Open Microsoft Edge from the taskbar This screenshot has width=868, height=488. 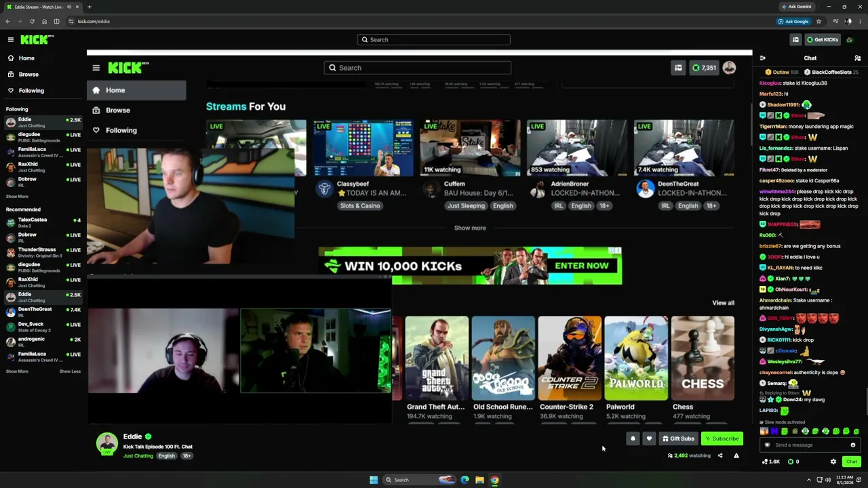tap(465, 480)
